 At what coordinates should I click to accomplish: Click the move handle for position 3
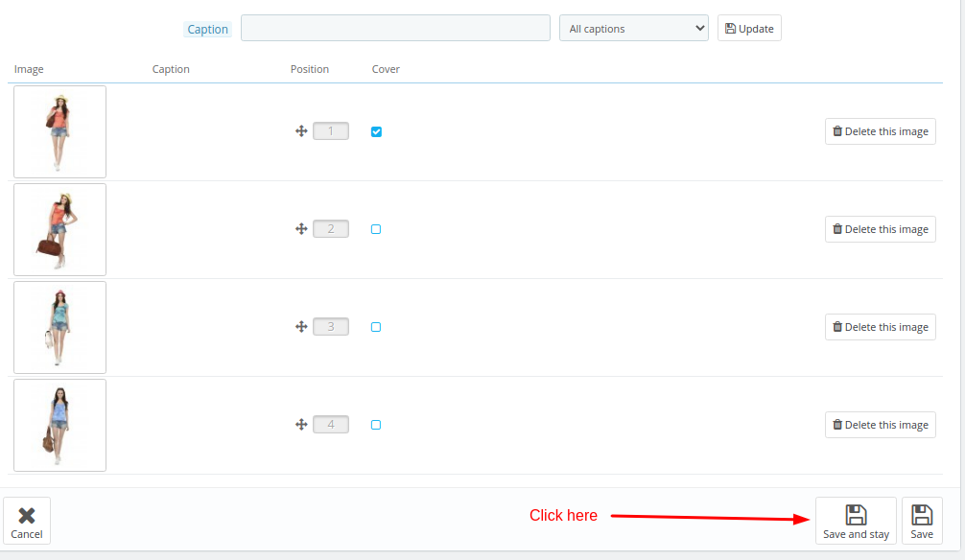(301, 327)
